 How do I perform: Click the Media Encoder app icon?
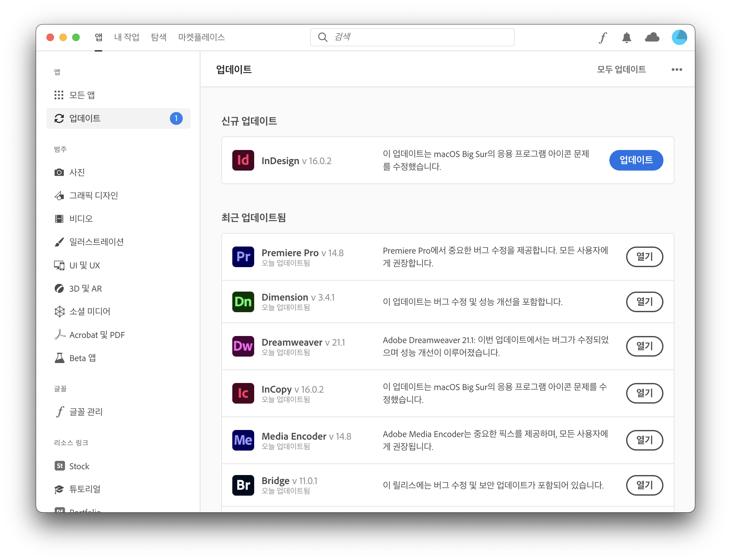coord(243,440)
